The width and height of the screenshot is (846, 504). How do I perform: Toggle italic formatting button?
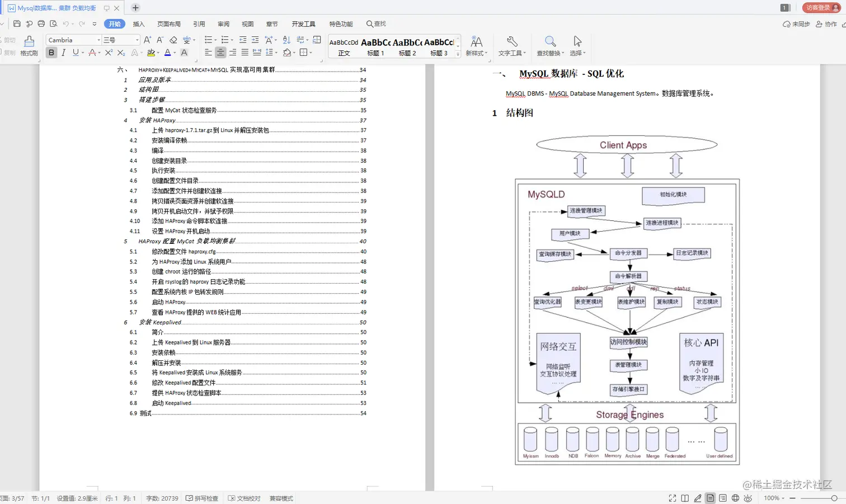pyautogui.click(x=63, y=53)
